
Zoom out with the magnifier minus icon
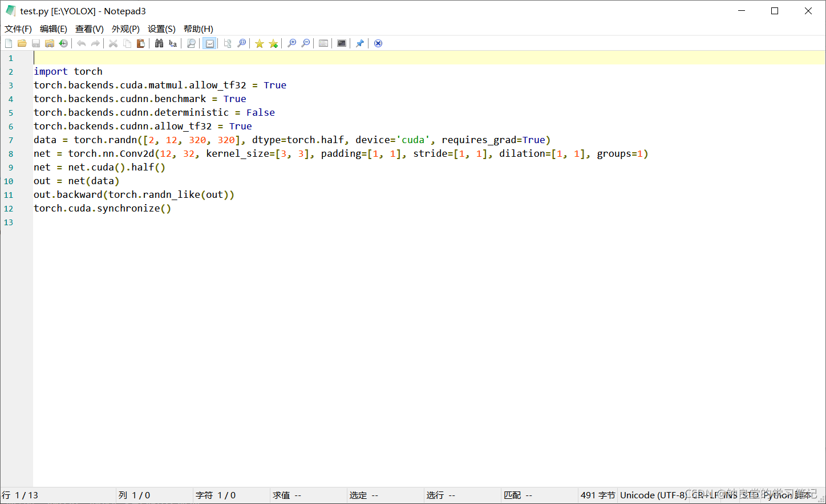[305, 43]
